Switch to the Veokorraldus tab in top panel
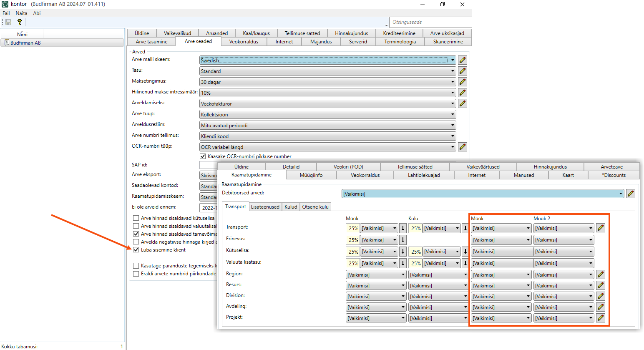The image size is (644, 350). tap(244, 42)
